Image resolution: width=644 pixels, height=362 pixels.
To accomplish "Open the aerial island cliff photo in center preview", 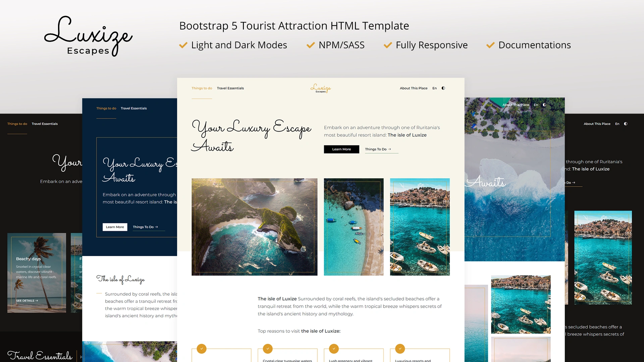I will click(255, 227).
